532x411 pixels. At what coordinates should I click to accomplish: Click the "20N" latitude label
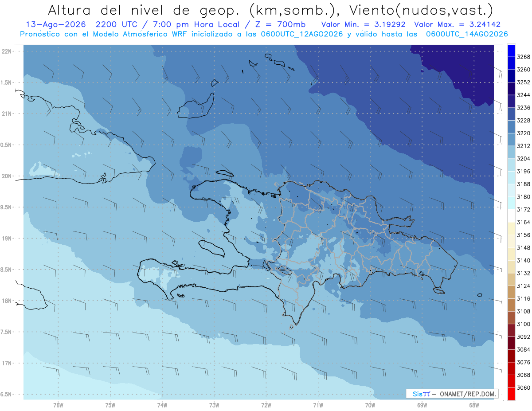click(6, 176)
